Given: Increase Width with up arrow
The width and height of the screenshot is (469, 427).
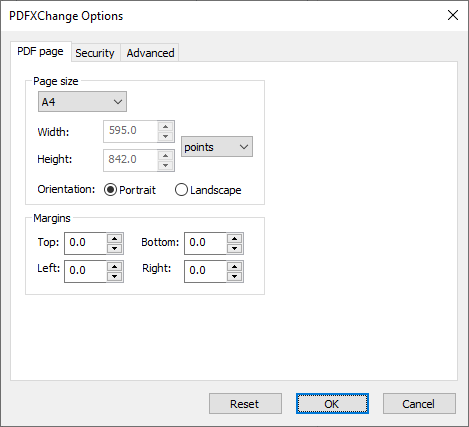Looking at the screenshot, I should coord(166,127).
